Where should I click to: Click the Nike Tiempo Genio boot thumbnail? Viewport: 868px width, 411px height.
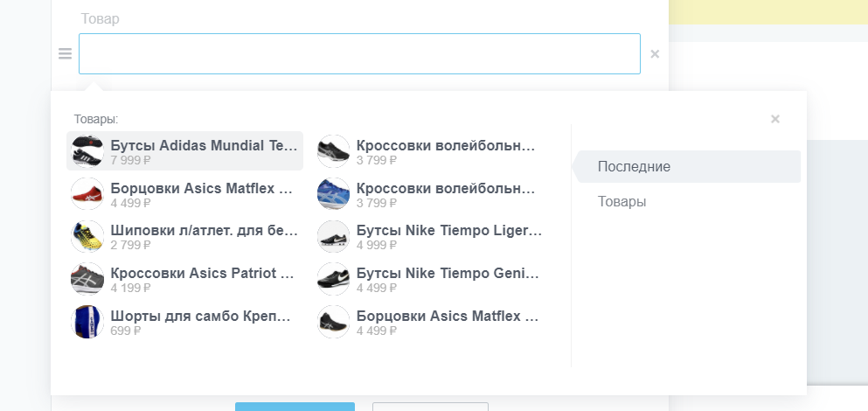(333, 279)
